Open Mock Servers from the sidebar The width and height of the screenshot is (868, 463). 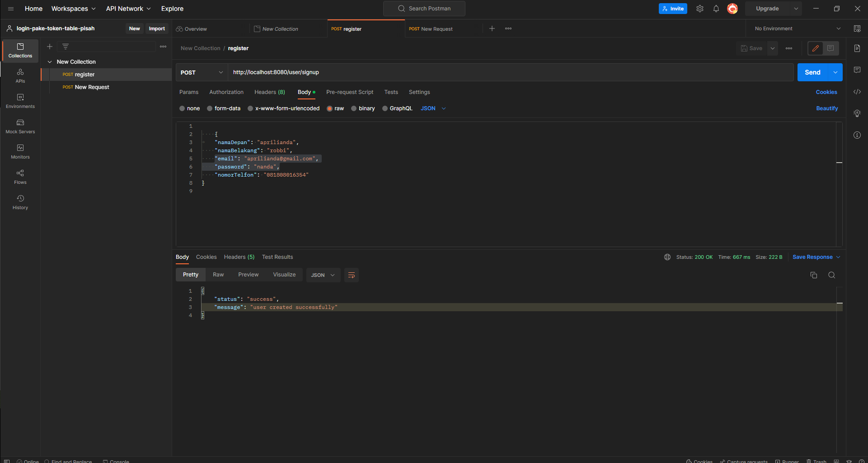pyautogui.click(x=20, y=126)
